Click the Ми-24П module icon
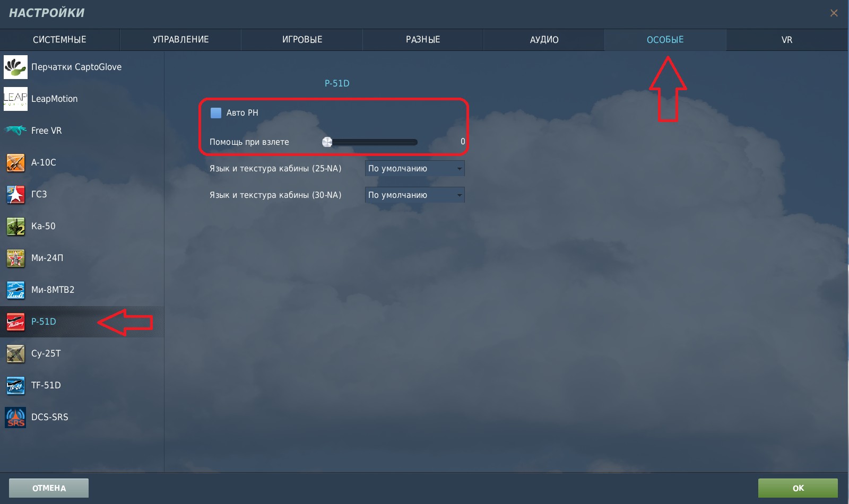The image size is (849, 504). click(15, 258)
